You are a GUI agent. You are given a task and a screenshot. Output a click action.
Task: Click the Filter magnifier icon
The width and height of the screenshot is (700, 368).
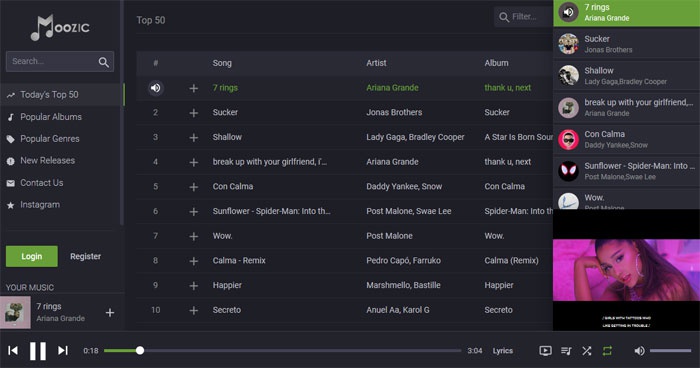pos(504,17)
